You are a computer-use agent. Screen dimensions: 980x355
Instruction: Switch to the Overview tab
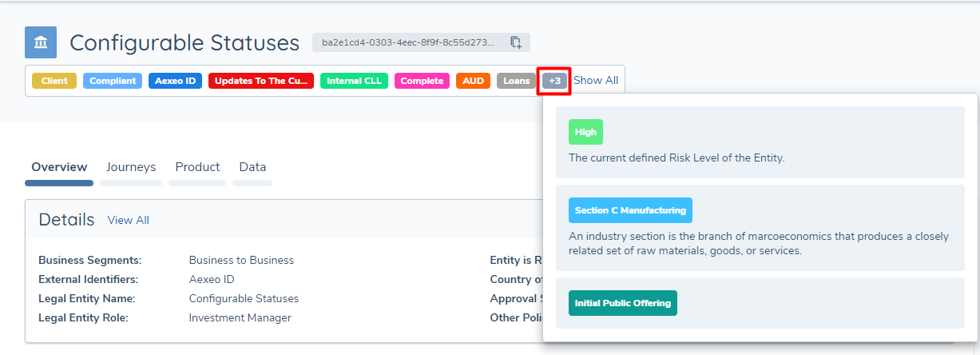[59, 167]
